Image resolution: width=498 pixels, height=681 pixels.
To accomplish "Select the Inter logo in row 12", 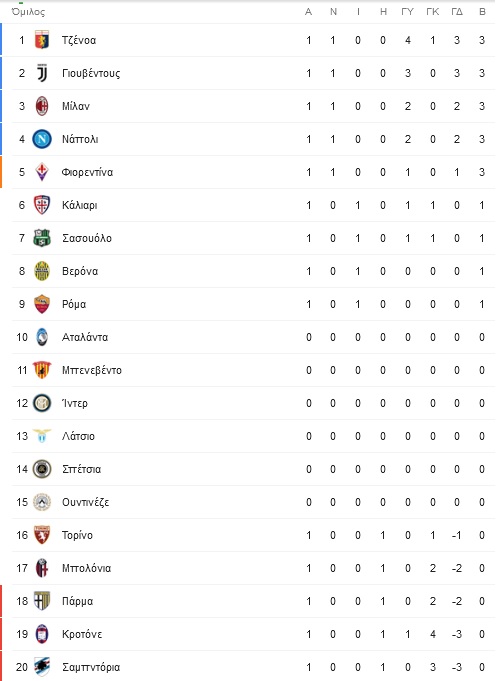I will 42,403.
